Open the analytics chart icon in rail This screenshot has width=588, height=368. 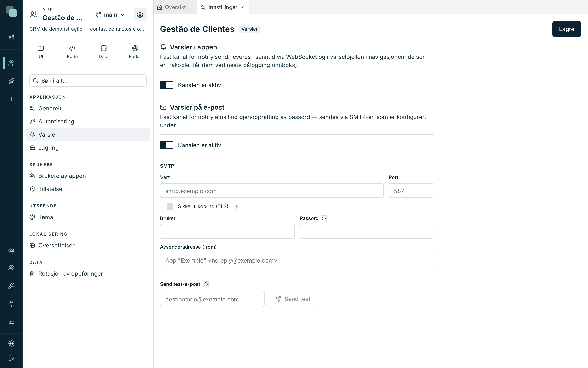[11, 250]
